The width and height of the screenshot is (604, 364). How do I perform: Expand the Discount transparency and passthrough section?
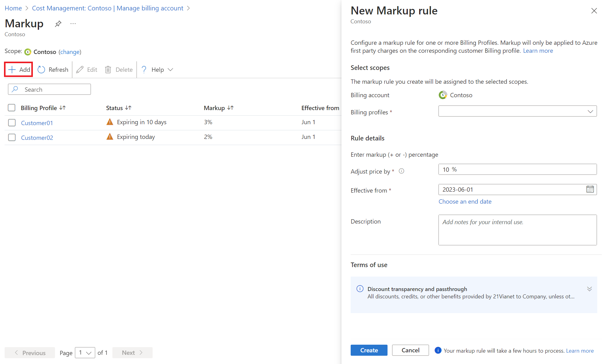pos(589,289)
